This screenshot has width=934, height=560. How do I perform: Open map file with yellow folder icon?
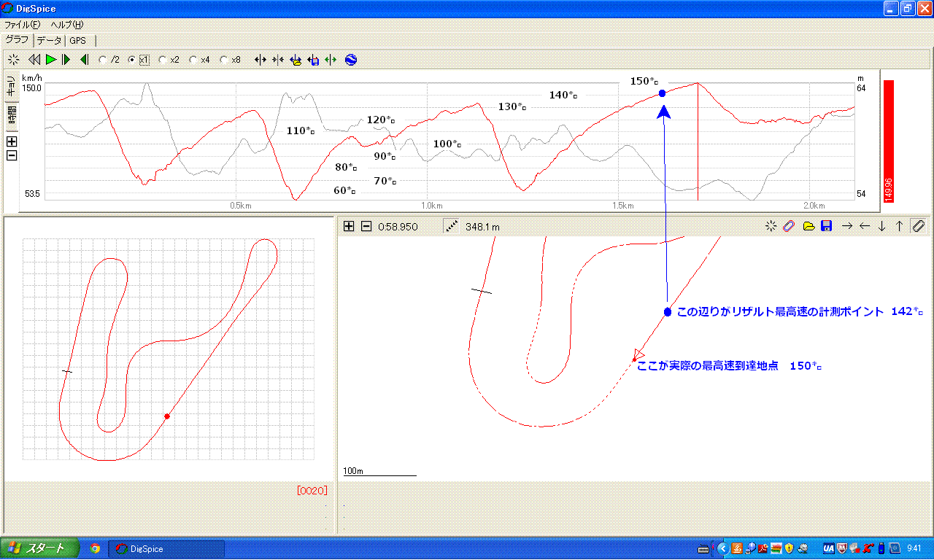tap(808, 226)
